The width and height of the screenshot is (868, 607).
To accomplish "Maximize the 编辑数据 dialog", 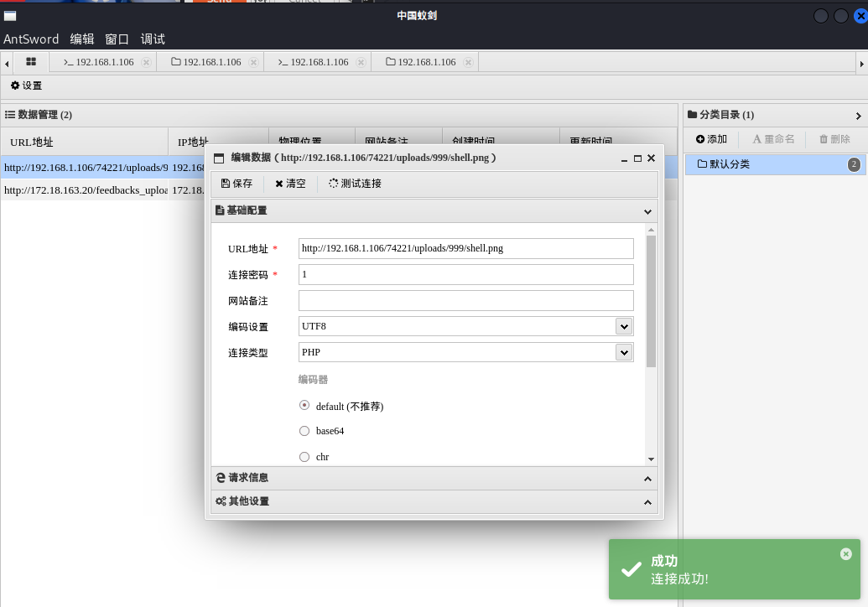I will (637, 158).
